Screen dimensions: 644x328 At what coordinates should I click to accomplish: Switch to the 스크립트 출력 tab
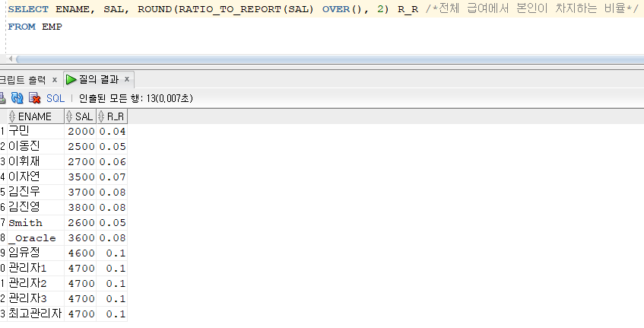(x=22, y=80)
